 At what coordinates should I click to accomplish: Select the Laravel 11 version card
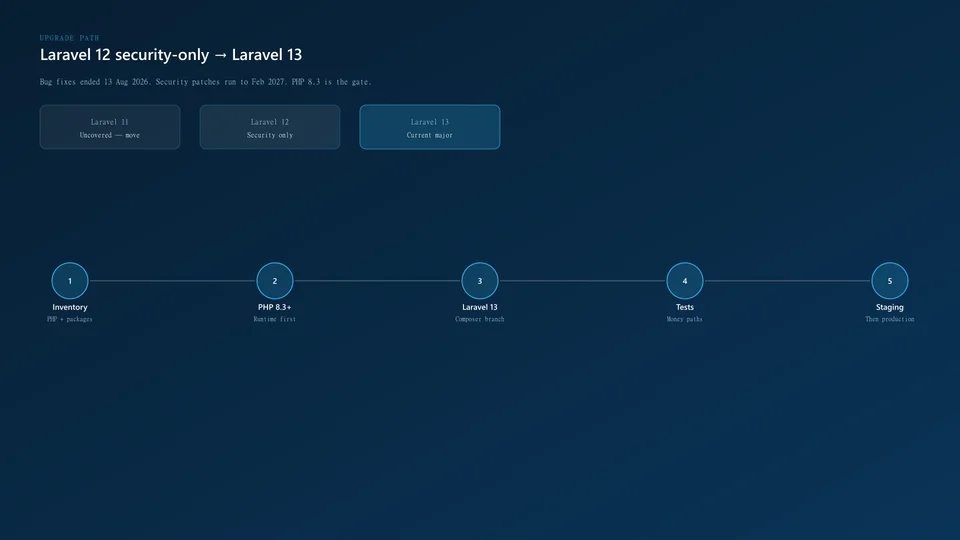pyautogui.click(x=110, y=127)
